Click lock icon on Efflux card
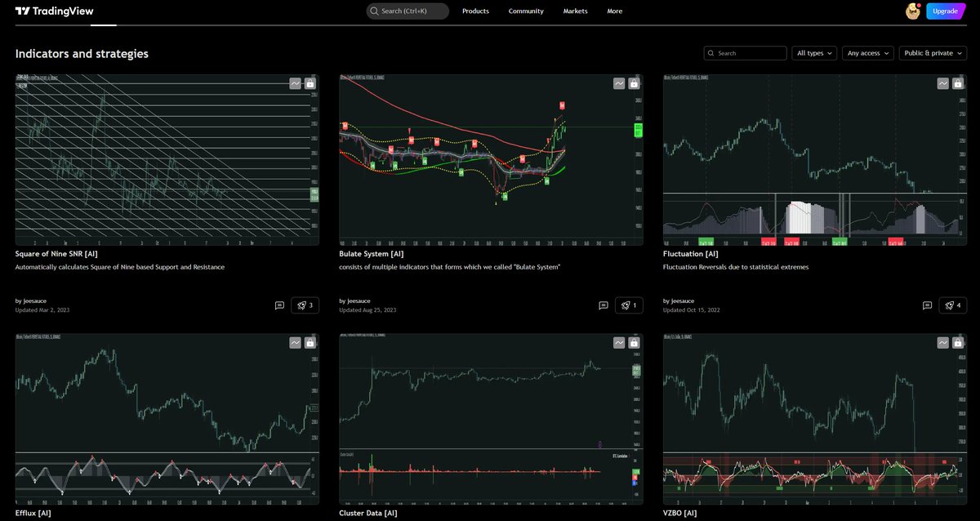980x521 pixels. 310,343
